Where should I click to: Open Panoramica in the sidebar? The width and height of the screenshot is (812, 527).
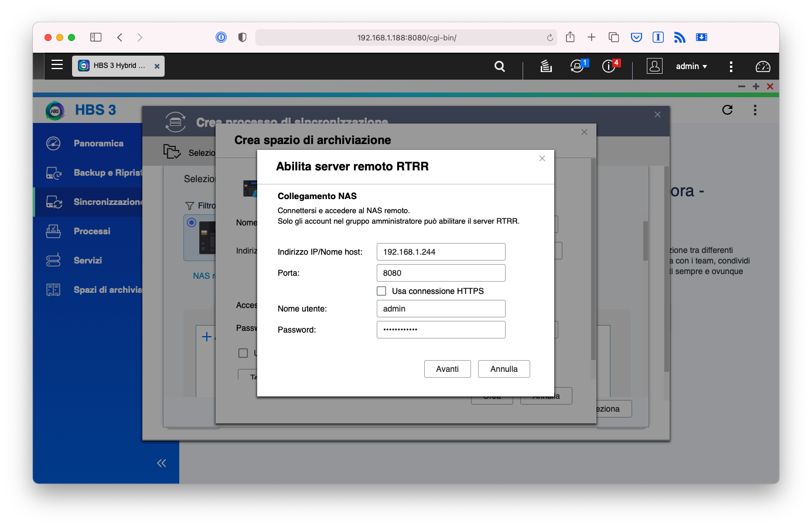click(x=98, y=143)
